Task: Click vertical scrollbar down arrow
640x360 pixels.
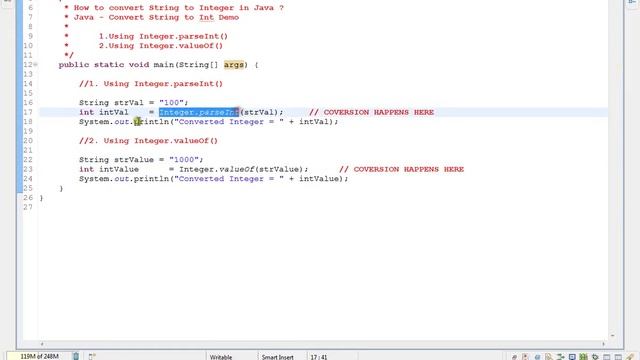Action: tap(613, 336)
